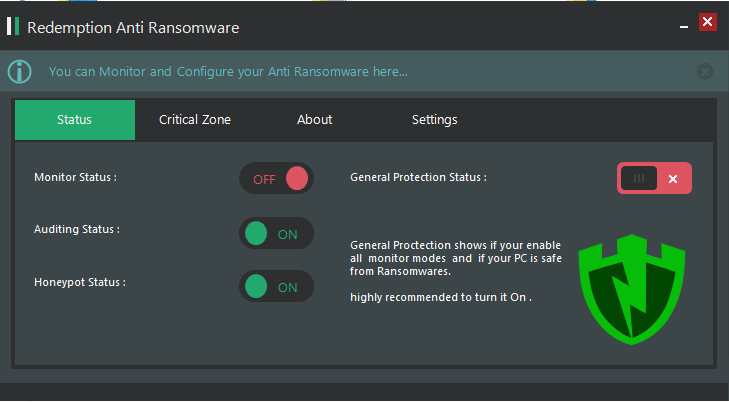Turn on the Monitor Status switch
Image resolution: width=729 pixels, height=403 pixels.
pyautogui.click(x=276, y=178)
